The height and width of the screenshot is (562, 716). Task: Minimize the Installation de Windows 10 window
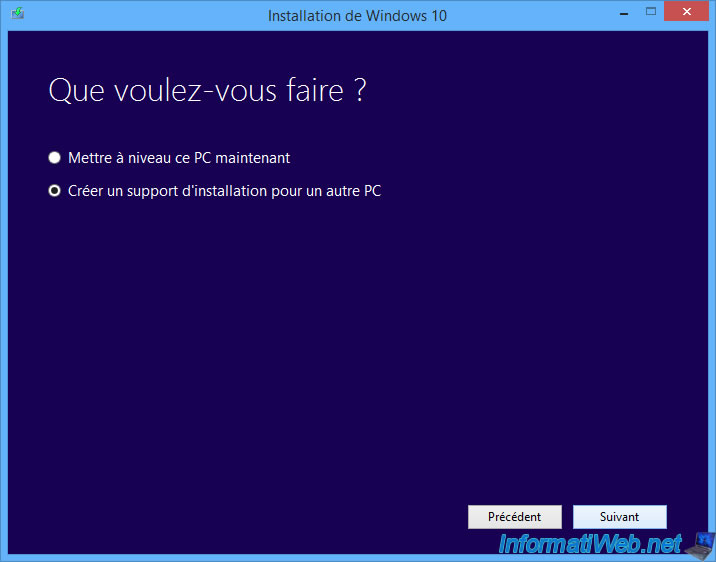(621, 13)
